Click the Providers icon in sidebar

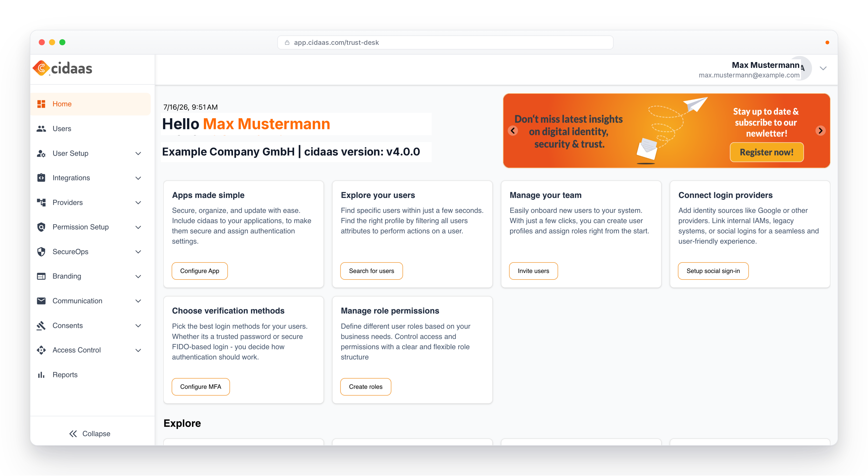coord(41,203)
